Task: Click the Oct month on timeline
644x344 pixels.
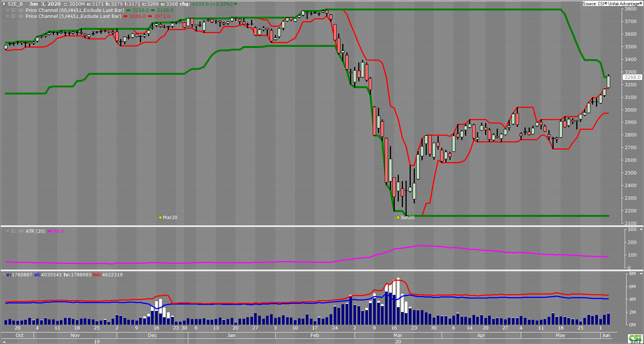Action: (19, 335)
